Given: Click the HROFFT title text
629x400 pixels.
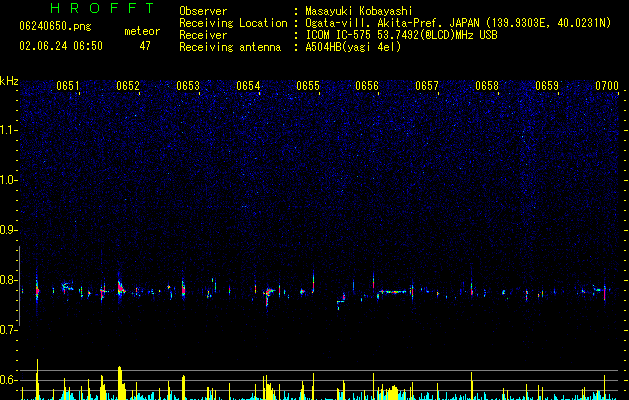Looking at the screenshot, I should (103, 8).
